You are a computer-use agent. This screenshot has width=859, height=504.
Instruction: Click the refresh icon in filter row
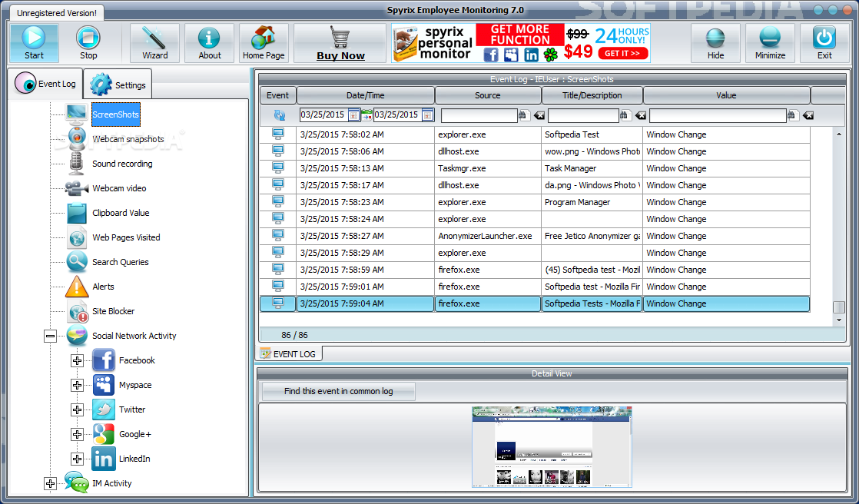point(280,115)
